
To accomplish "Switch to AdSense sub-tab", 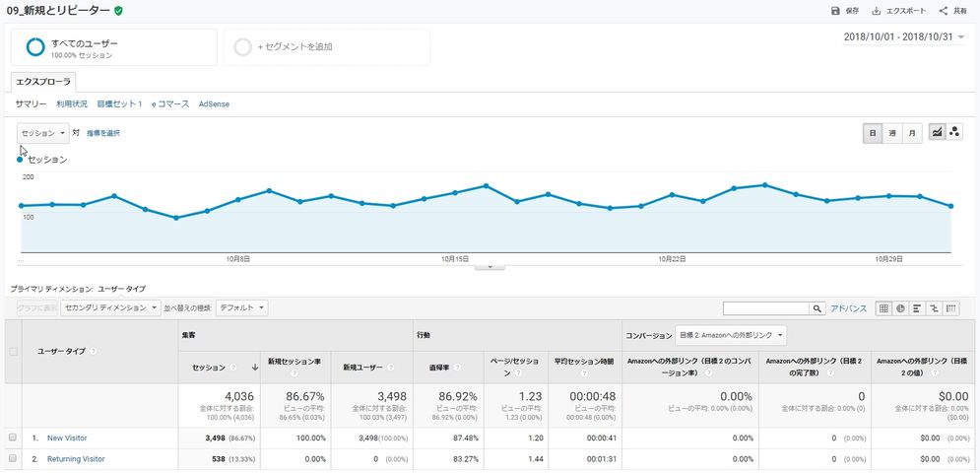I will pyautogui.click(x=214, y=103).
